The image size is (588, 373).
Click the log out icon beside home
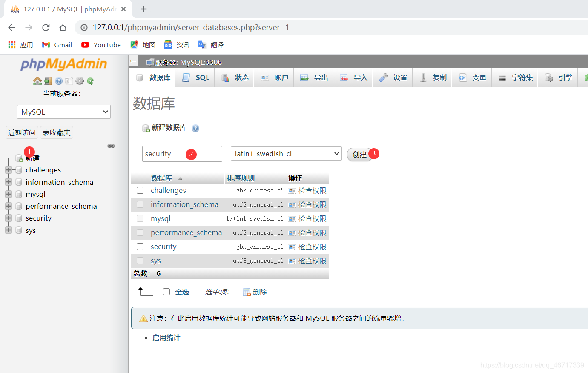[48, 81]
